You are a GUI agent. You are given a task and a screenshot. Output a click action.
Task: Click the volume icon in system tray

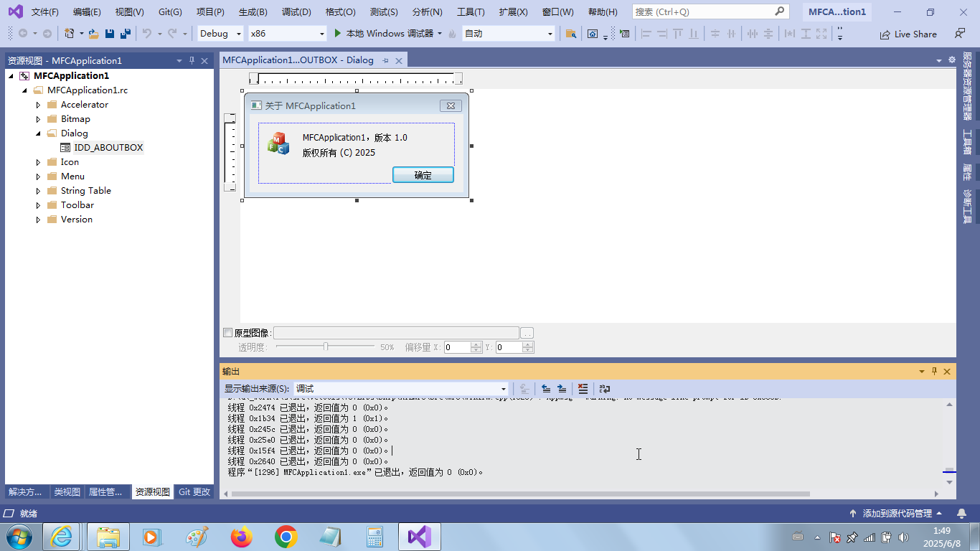pyautogui.click(x=903, y=537)
